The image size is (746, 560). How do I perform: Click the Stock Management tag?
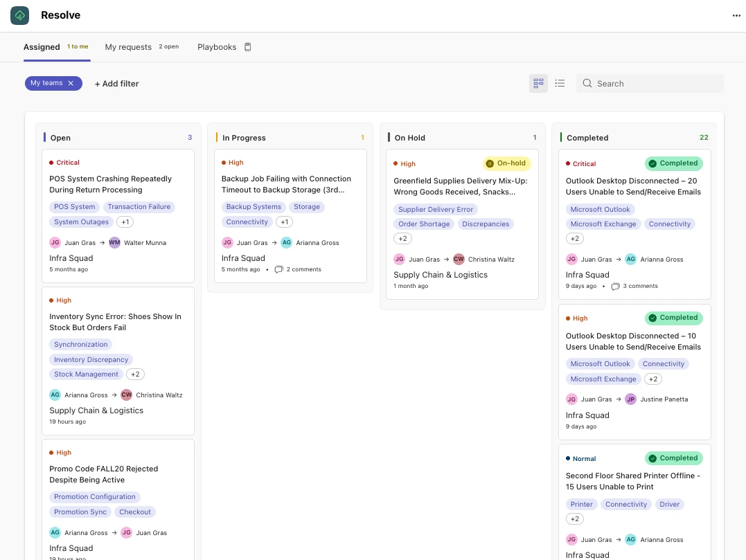[86, 374]
